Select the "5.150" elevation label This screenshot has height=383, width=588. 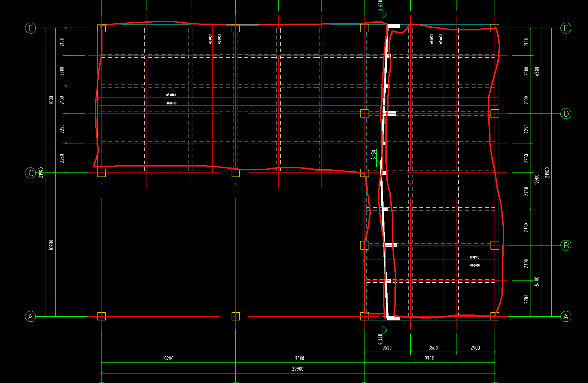[x=374, y=155]
